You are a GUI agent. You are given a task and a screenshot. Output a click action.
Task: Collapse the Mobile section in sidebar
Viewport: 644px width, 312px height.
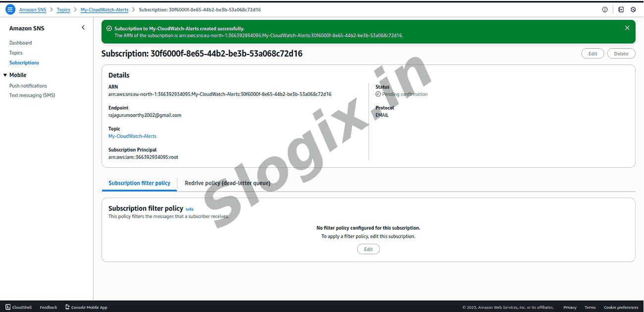(x=5, y=75)
